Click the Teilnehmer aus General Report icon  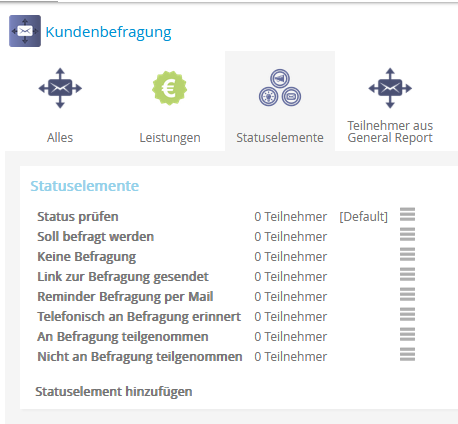tap(390, 88)
